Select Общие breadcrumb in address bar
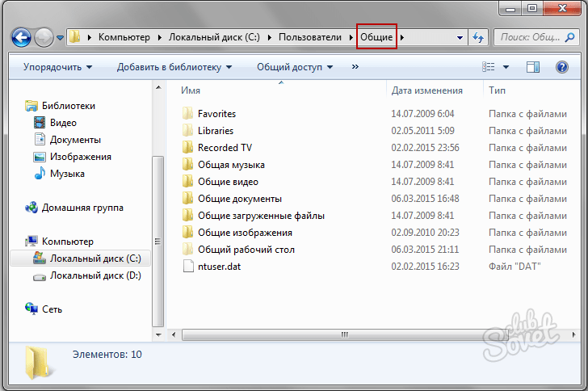Screen dimensions: 588x391 [376, 37]
